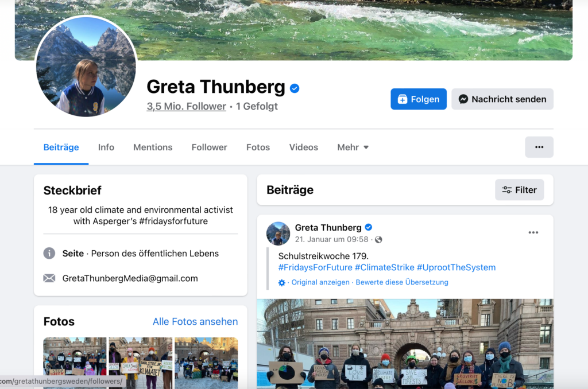
Task: Open the large circular profile picture
Action: pyautogui.click(x=86, y=67)
